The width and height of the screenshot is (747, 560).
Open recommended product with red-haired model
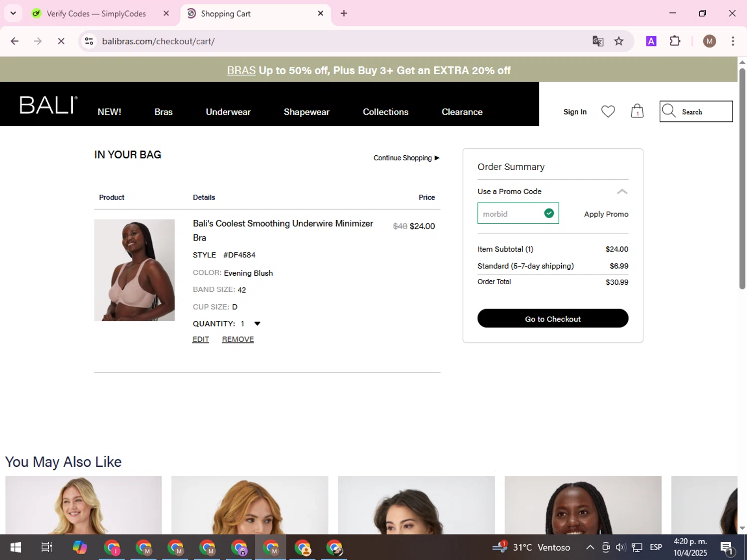pos(249,505)
